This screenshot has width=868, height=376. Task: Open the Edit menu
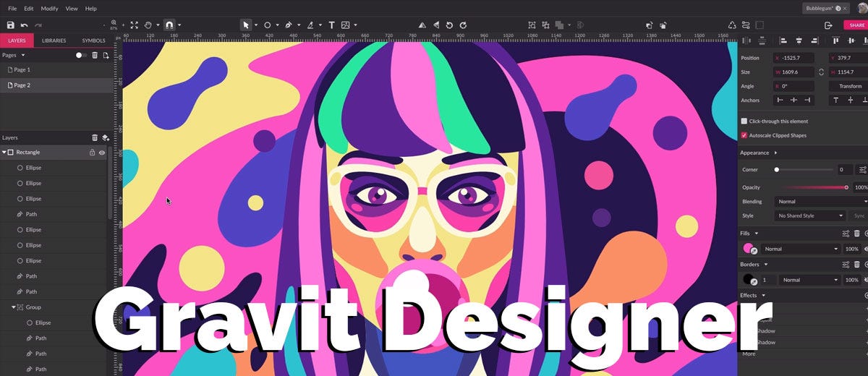pos(29,8)
